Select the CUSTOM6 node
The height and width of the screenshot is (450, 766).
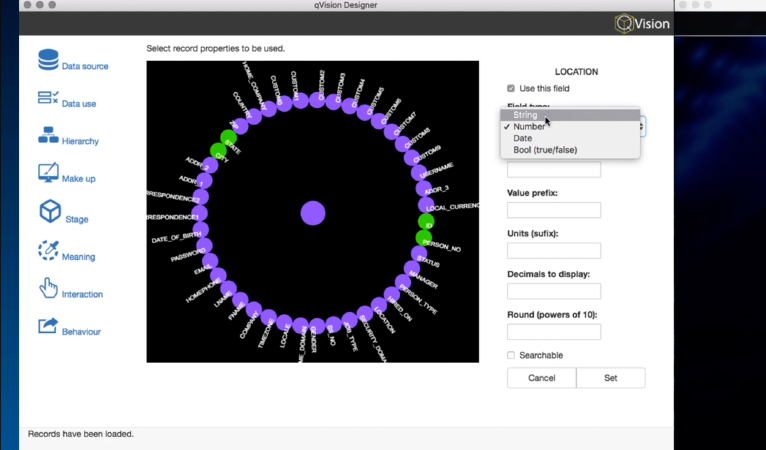click(x=379, y=121)
